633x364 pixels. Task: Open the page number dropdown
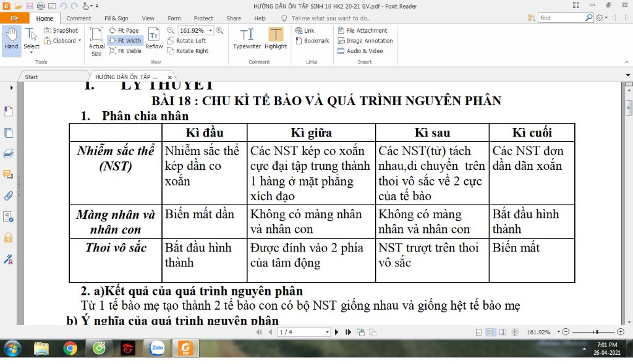327,332
